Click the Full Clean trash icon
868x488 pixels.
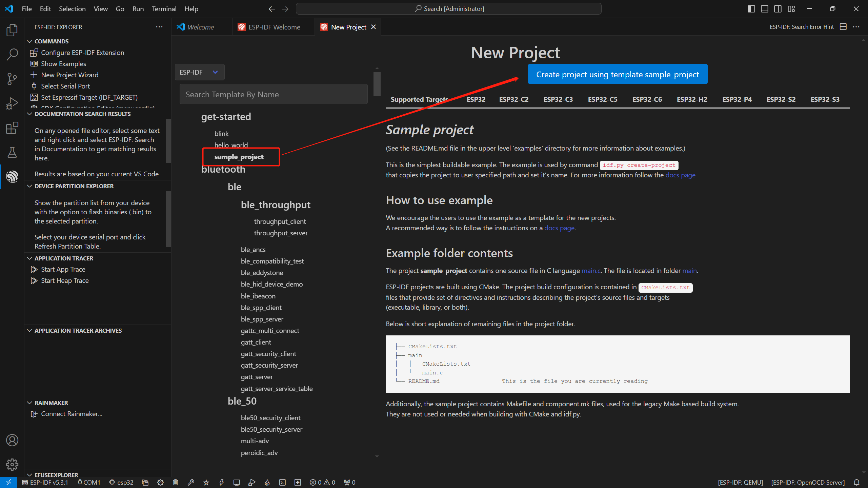point(176,482)
